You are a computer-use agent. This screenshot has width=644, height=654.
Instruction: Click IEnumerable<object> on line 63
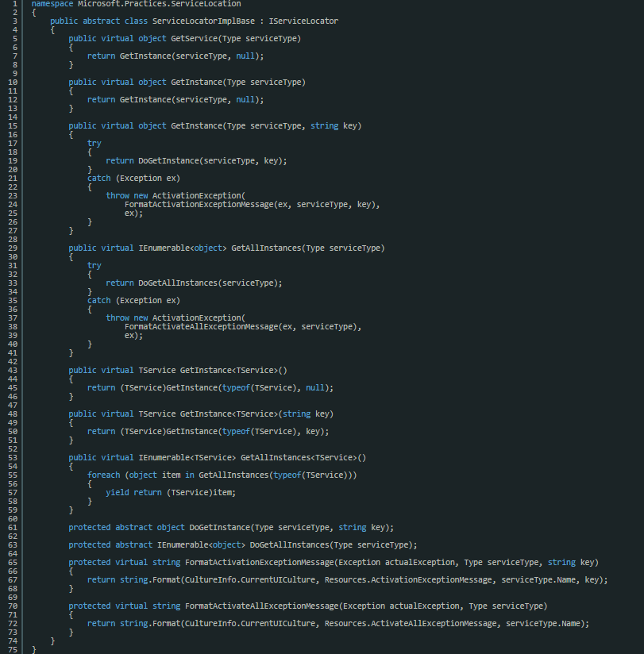point(201,544)
